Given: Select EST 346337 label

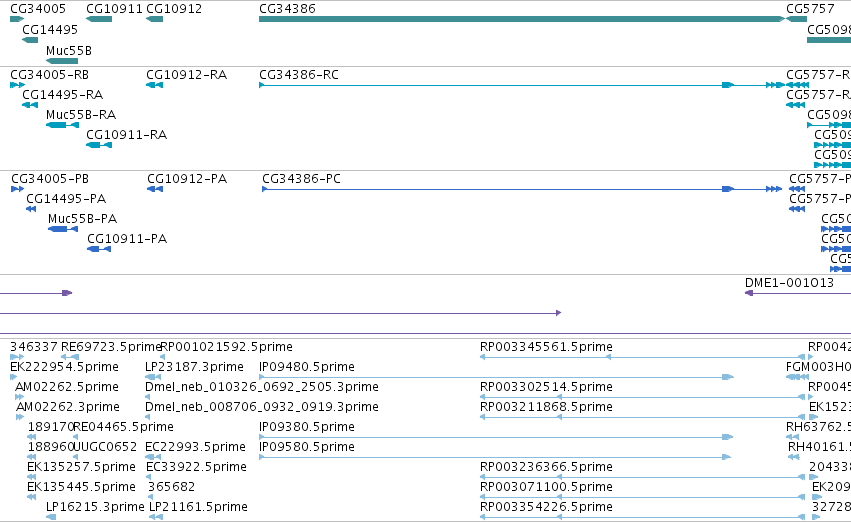Looking at the screenshot, I should tap(34, 346).
